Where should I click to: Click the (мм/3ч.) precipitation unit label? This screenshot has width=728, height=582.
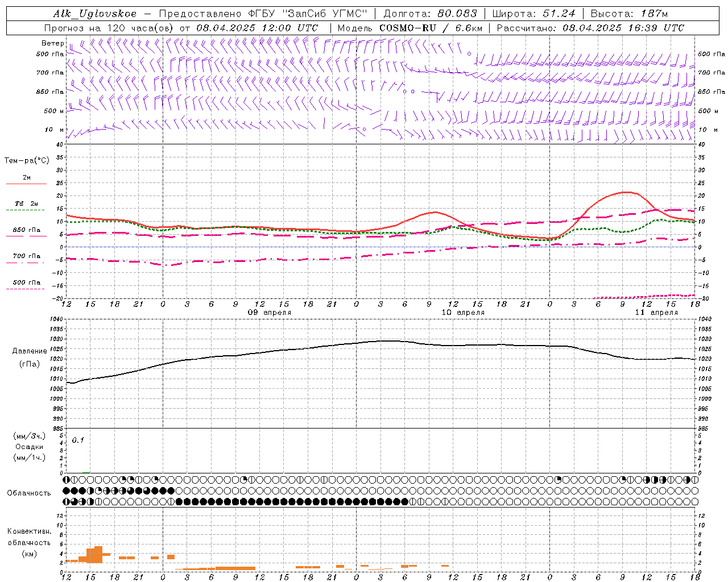pos(29,436)
